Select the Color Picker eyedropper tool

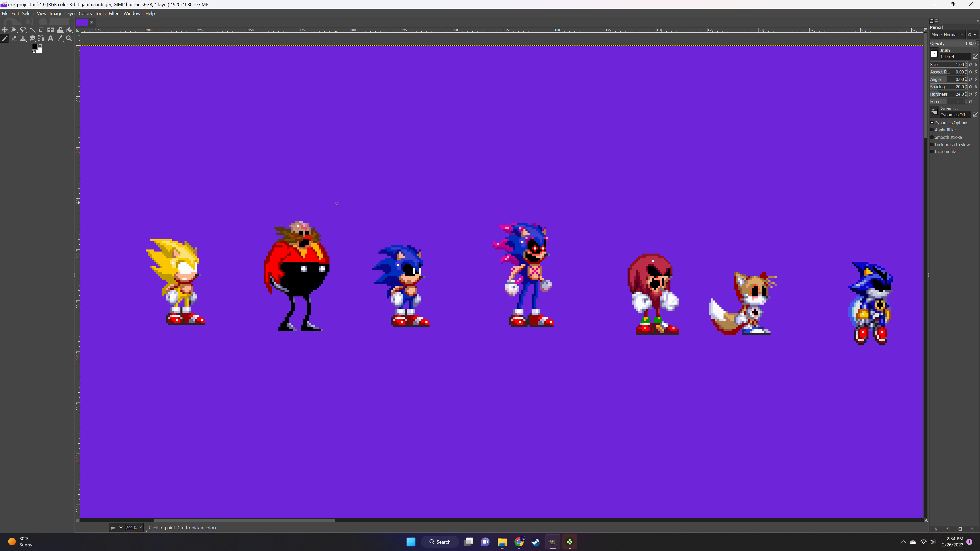pos(60,39)
